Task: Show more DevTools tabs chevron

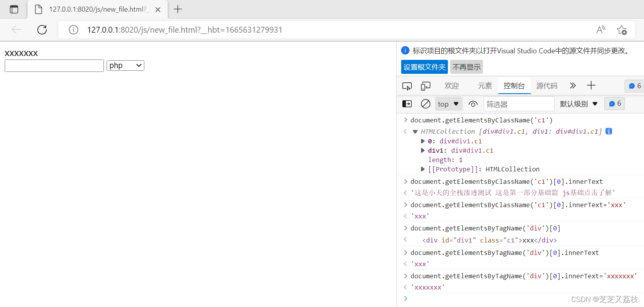Action: coord(572,85)
